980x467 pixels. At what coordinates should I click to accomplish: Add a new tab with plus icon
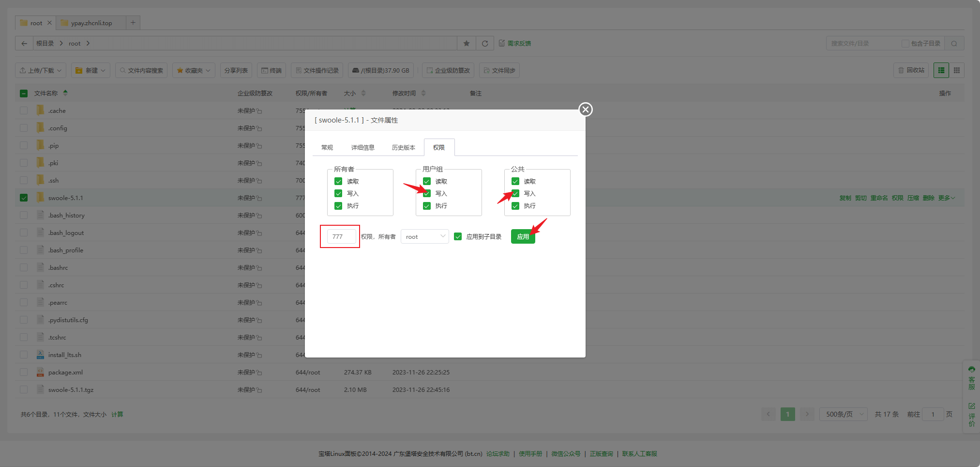pos(133,23)
